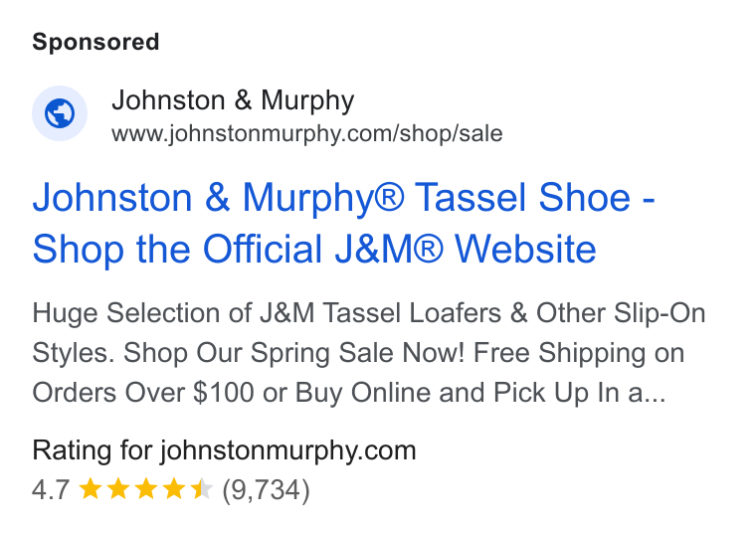Click 'Free Shipping on' description text

pos(579,353)
